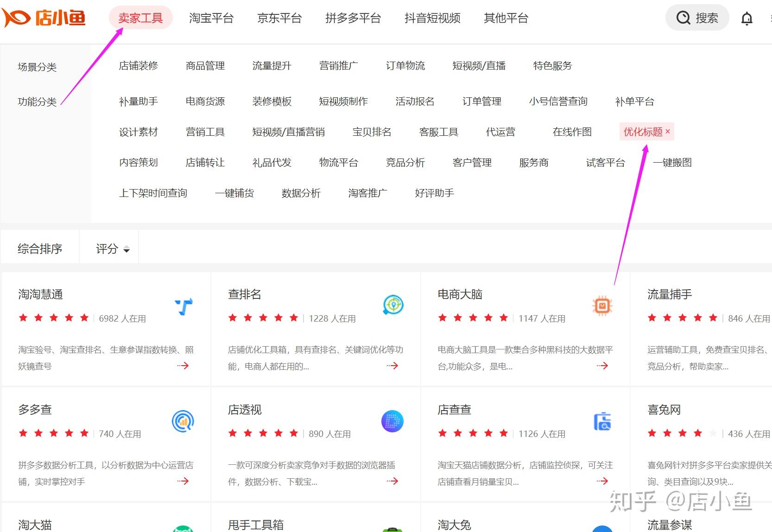Viewport: 772px width, 532px height.
Task: Click the 店查查 blue icon
Action: 602,421
